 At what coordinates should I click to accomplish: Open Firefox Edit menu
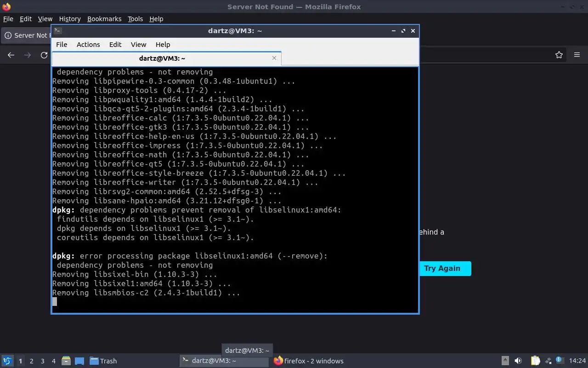pyautogui.click(x=26, y=19)
